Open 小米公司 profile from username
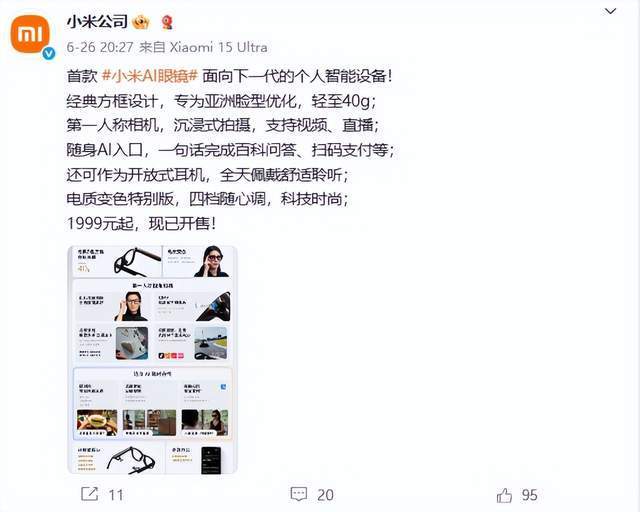Screen dimensions: 640x512 (97, 22)
